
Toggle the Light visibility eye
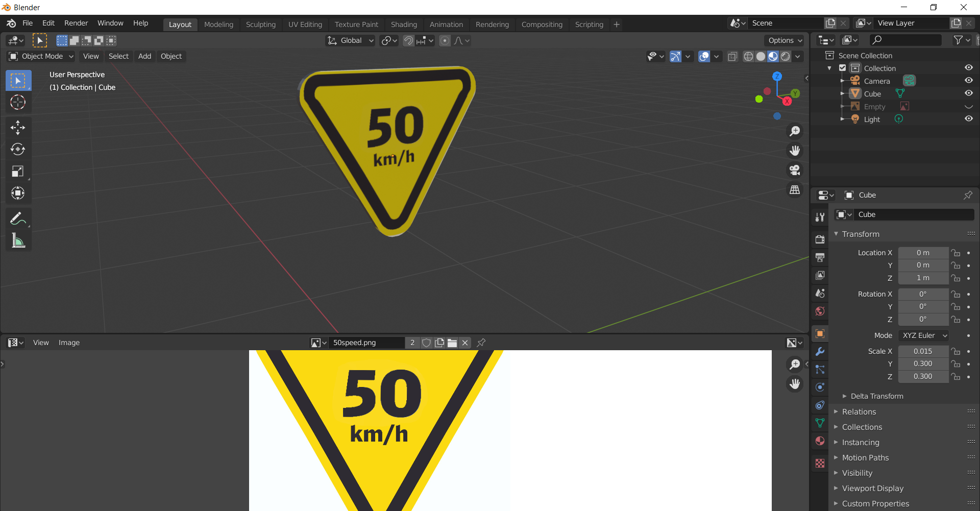tap(968, 119)
